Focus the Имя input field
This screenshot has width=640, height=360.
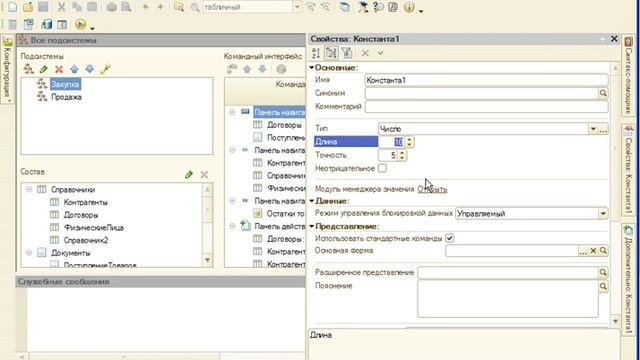[x=486, y=80]
